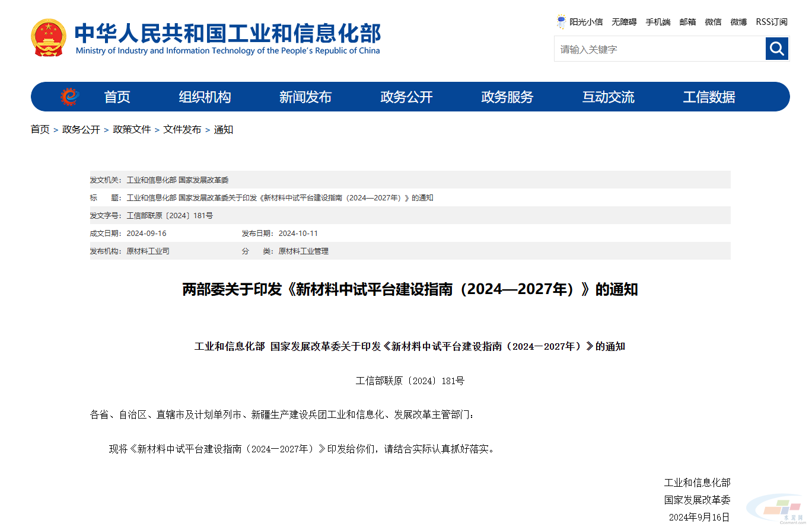This screenshot has width=812, height=530.
Task: Focus the 请输入关键字 search field
Action: click(x=660, y=49)
